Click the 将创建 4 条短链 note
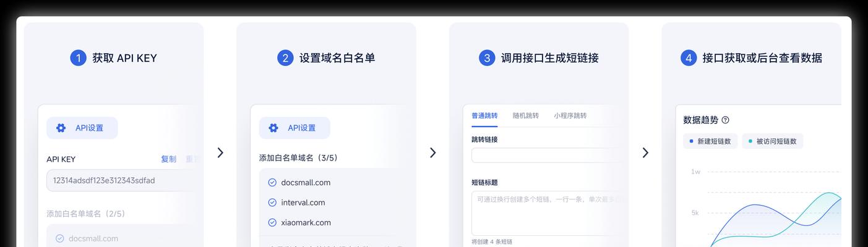Image resolution: width=868 pixels, height=247 pixels. point(492,241)
